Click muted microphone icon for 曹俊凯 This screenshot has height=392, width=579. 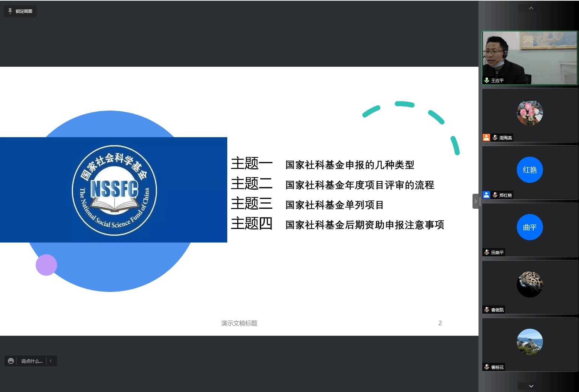(487, 310)
